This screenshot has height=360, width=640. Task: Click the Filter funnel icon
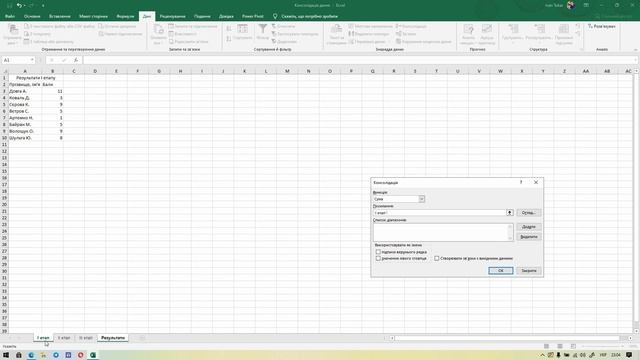coord(263,32)
